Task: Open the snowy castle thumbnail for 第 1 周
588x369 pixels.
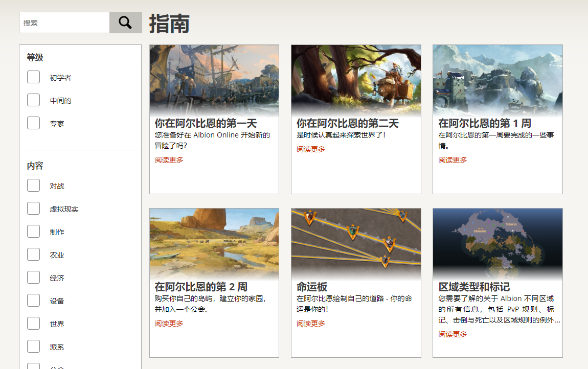Action: [497, 80]
